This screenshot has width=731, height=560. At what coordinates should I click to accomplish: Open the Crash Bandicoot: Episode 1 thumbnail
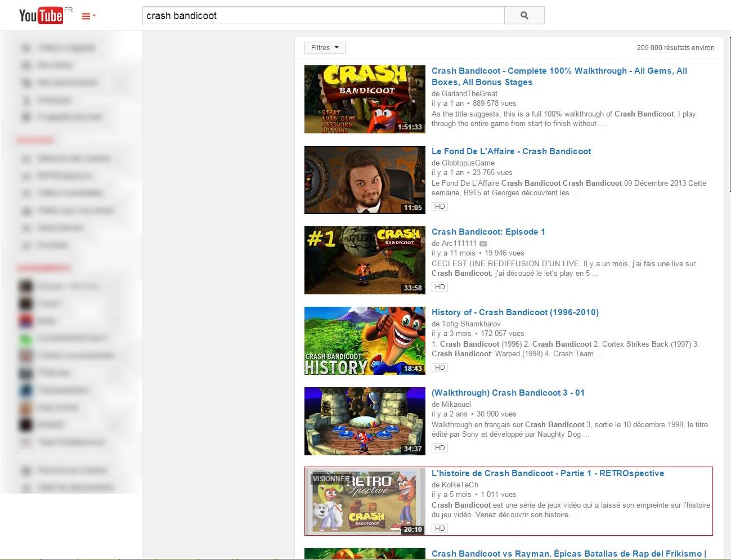[x=365, y=260]
